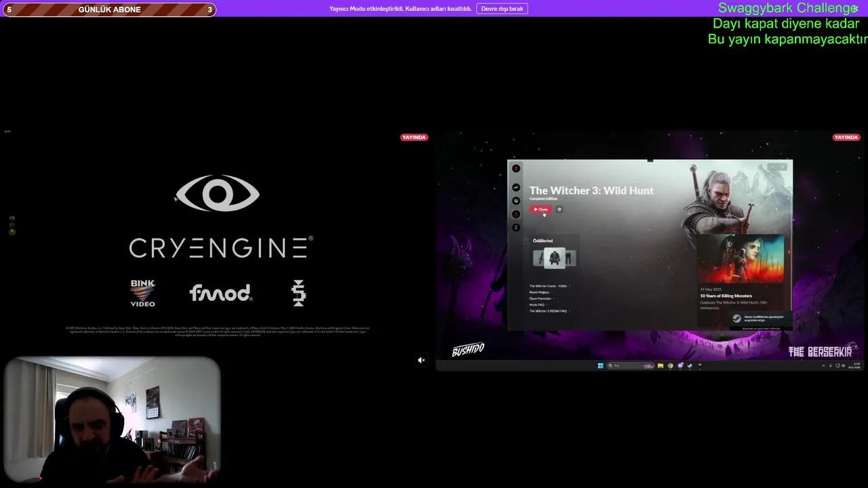Unmute the stream preview speaker icon
This screenshot has width=868, height=488.
[x=421, y=361]
